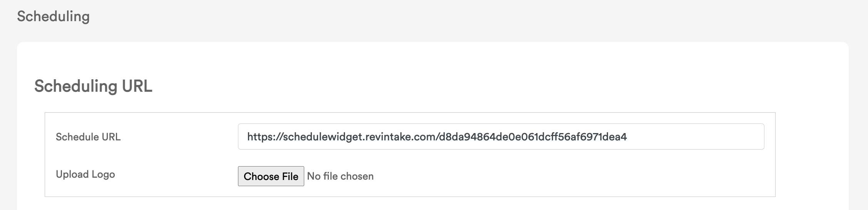
Task: Place cursor at end of URL hash
Action: (x=627, y=137)
